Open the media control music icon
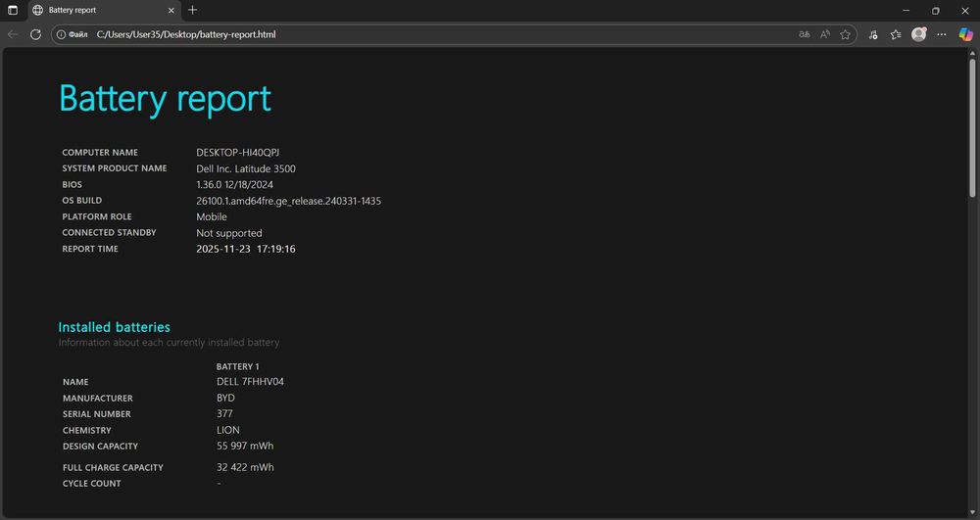The image size is (980, 520). (x=873, y=34)
